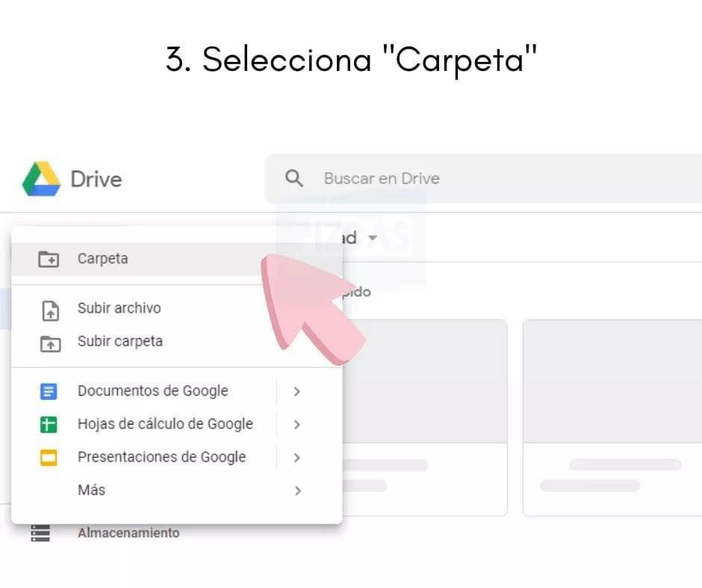
Task: Click the search magnifying glass icon
Action: (293, 178)
